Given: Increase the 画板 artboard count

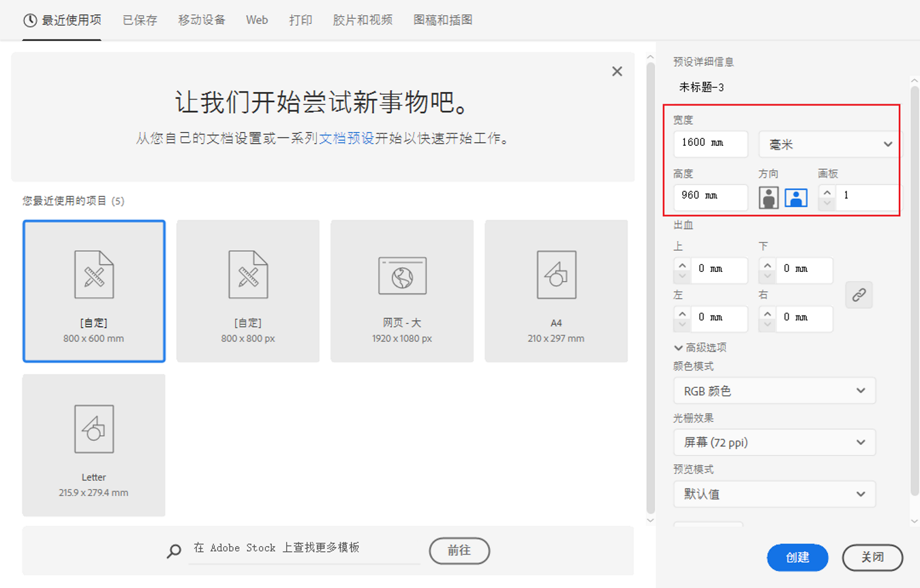Looking at the screenshot, I should pos(827,191).
